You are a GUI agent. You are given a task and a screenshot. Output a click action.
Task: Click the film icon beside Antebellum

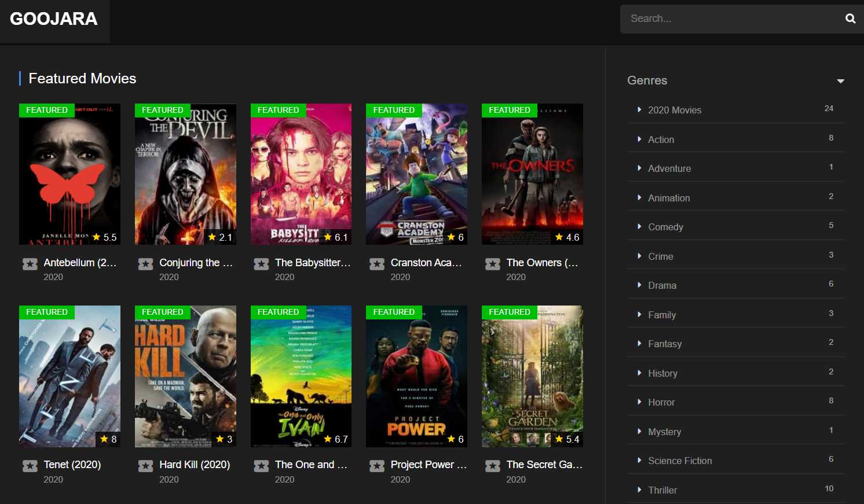30,264
